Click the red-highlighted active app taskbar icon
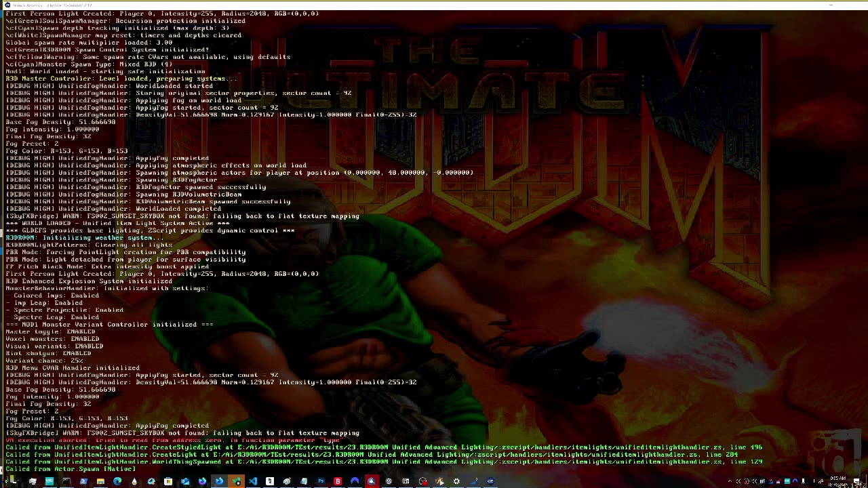 click(371, 481)
